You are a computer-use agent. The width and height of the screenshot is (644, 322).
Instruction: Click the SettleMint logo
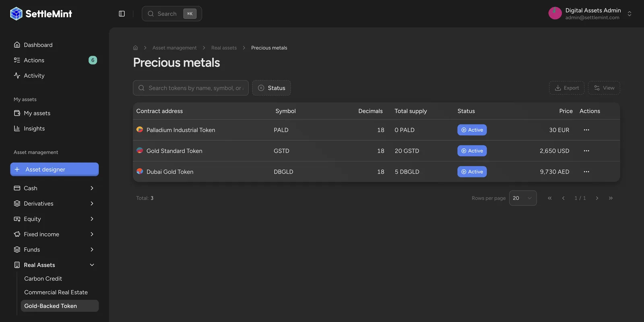tap(41, 14)
